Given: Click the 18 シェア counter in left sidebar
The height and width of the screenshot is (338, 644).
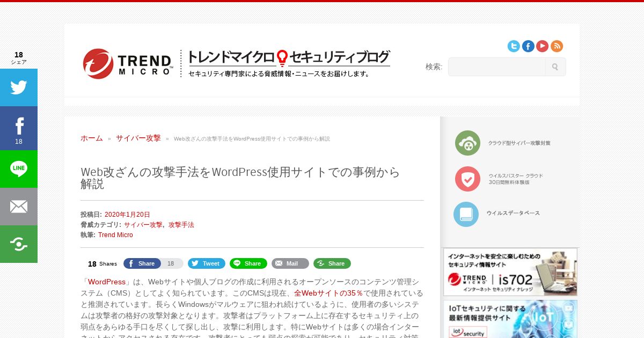Looking at the screenshot, I should pyautogui.click(x=19, y=58).
